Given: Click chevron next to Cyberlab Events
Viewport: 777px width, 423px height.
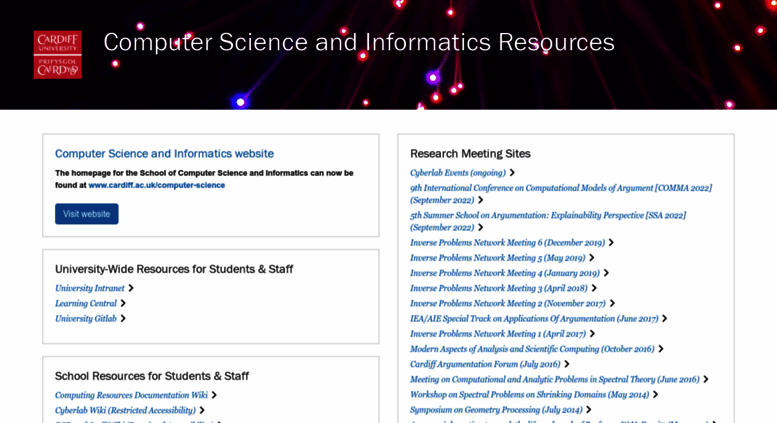Looking at the screenshot, I should (x=512, y=172).
